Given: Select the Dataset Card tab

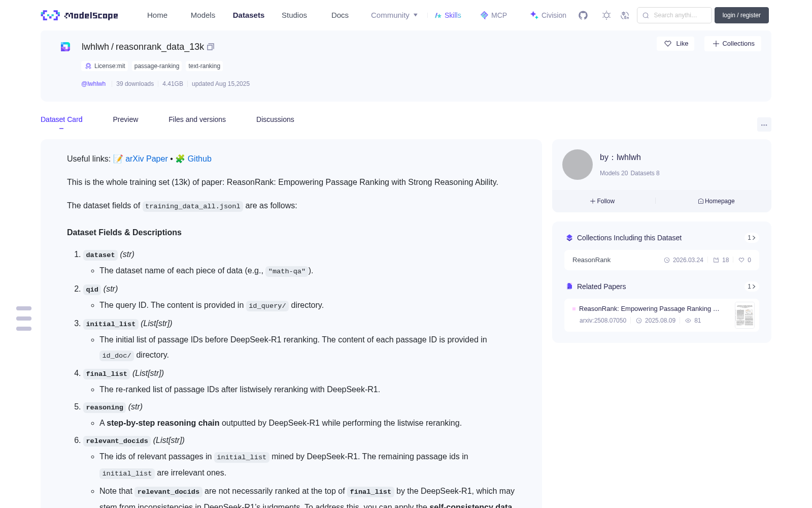Looking at the screenshot, I should pos(61,119).
